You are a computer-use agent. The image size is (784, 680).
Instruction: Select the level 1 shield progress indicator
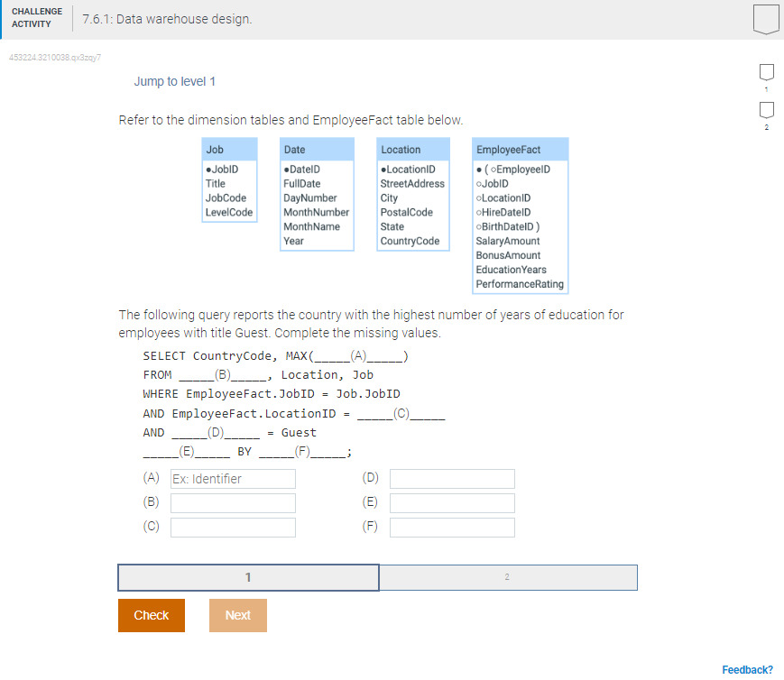coord(765,73)
